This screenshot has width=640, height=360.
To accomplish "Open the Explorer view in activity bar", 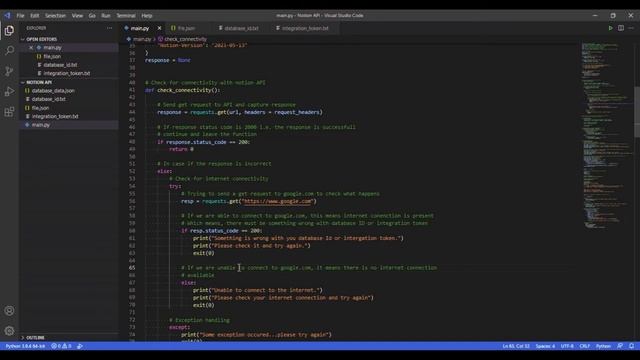I will [9, 31].
